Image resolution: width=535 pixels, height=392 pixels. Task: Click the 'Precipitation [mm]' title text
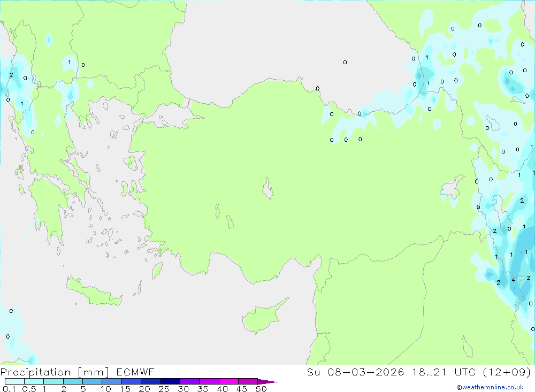55,372
